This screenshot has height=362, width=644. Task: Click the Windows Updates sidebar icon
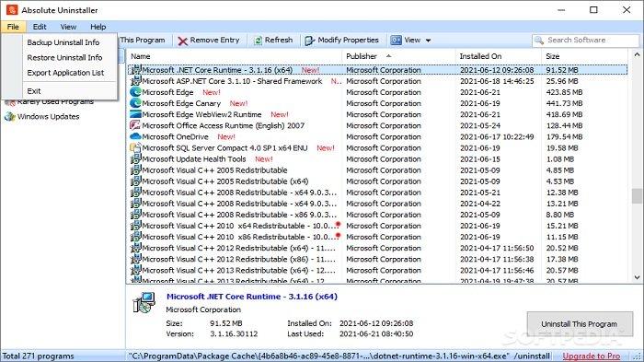[9, 116]
